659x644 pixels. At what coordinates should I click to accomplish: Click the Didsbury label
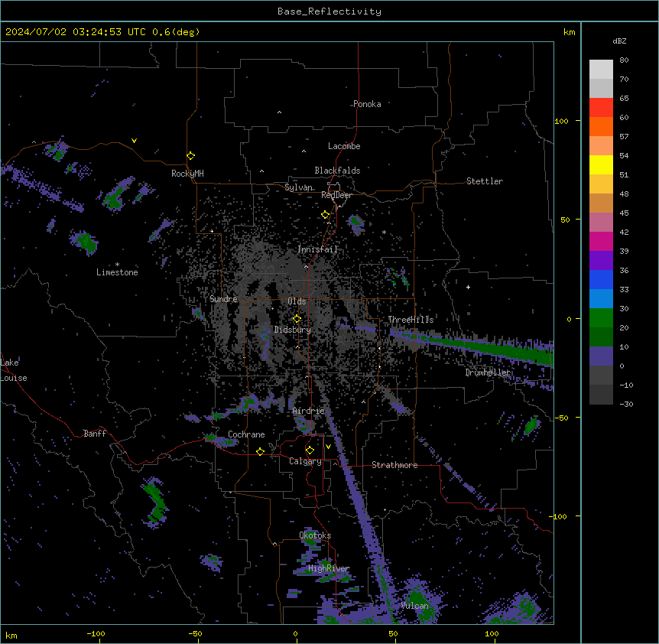[293, 330]
